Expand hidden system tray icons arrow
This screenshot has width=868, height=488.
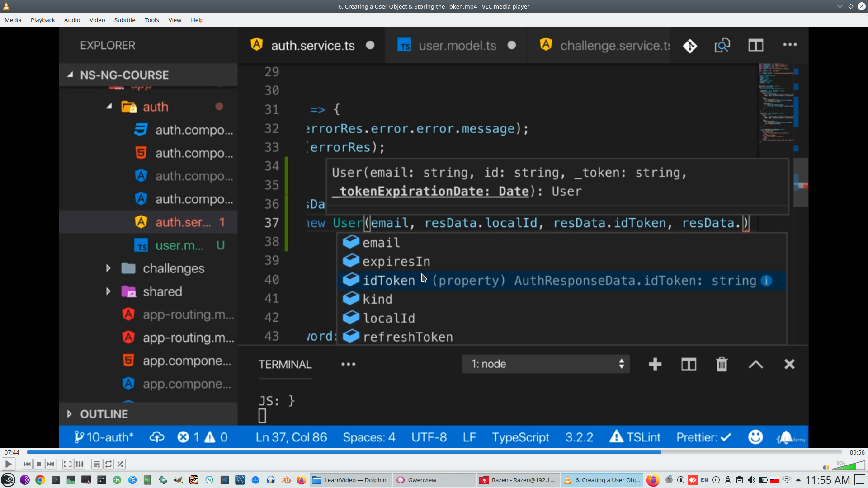point(798,480)
